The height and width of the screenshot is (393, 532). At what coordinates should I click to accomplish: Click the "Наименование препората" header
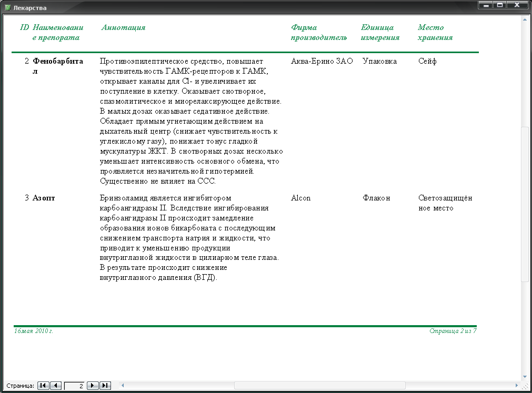[x=58, y=33]
